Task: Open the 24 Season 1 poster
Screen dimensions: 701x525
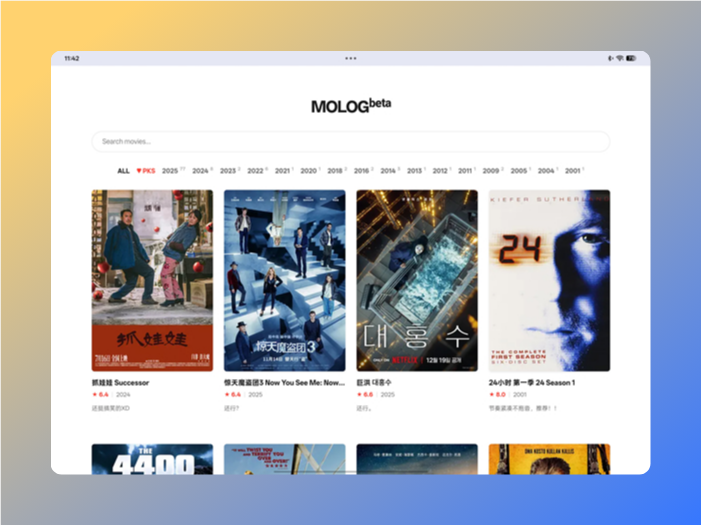Action: click(x=549, y=280)
